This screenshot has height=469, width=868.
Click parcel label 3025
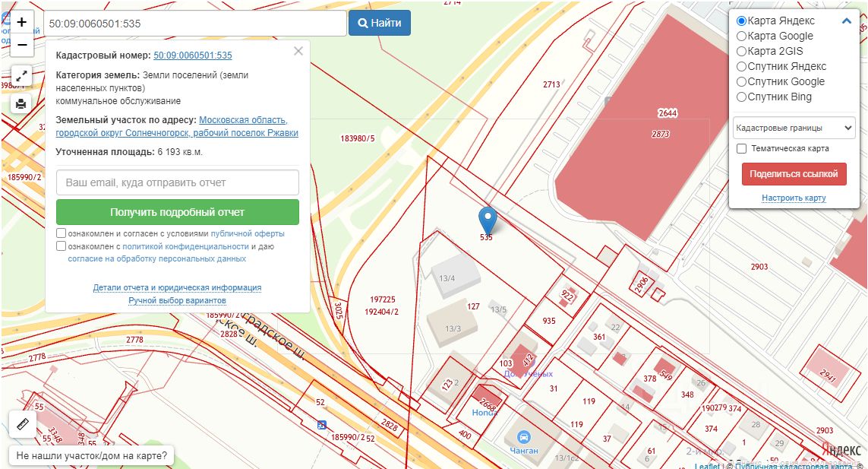[338, 310]
